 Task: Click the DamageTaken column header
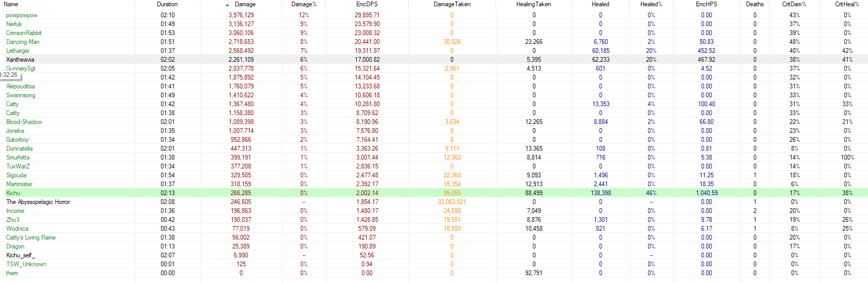[x=452, y=4]
